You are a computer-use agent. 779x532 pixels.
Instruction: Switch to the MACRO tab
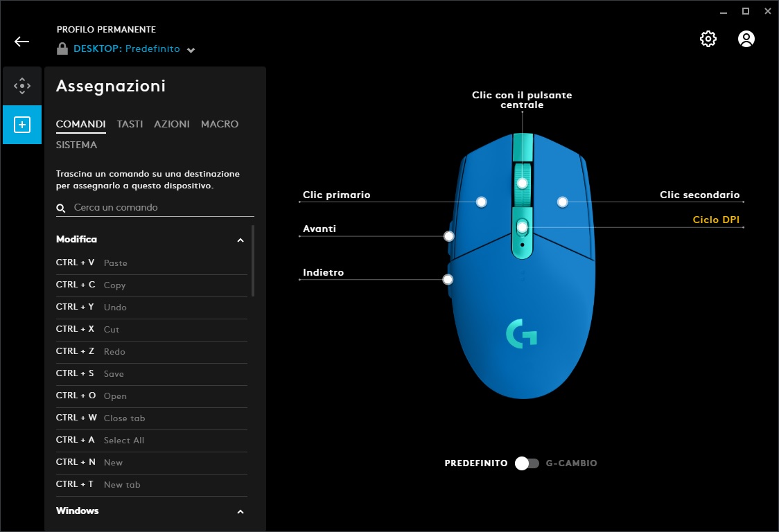coord(220,124)
